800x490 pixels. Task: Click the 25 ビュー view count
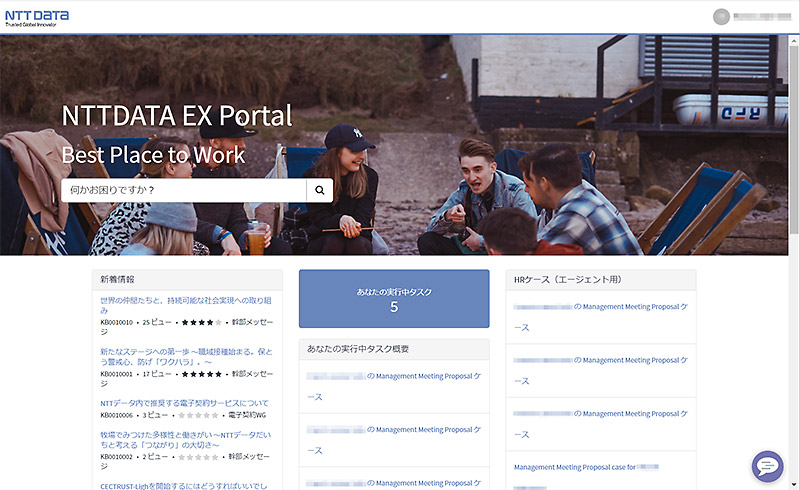click(157, 323)
